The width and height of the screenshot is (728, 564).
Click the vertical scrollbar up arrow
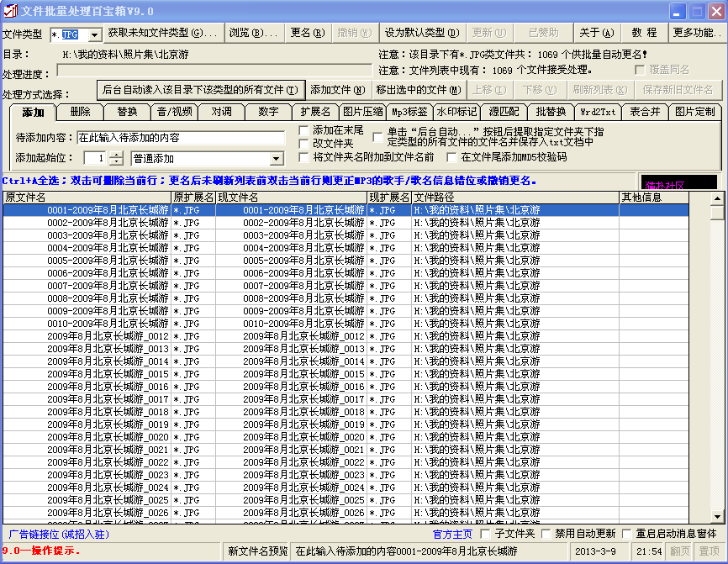click(x=717, y=198)
